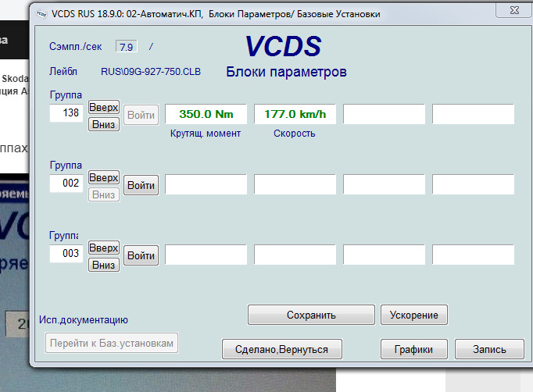
Task: Click the Сохранить button
Action: 311,315
